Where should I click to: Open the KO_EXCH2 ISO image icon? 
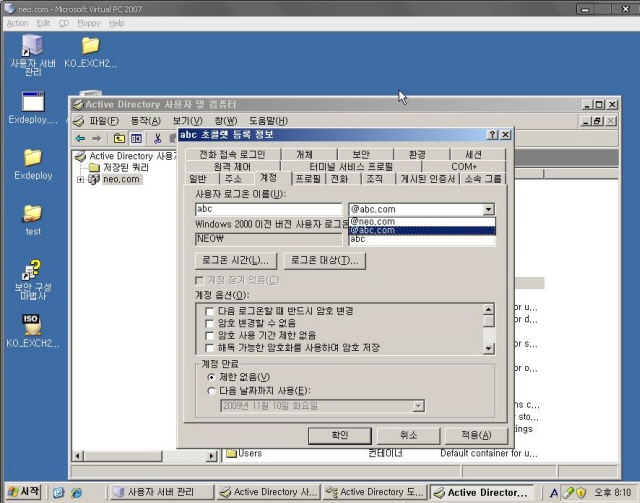click(32, 331)
